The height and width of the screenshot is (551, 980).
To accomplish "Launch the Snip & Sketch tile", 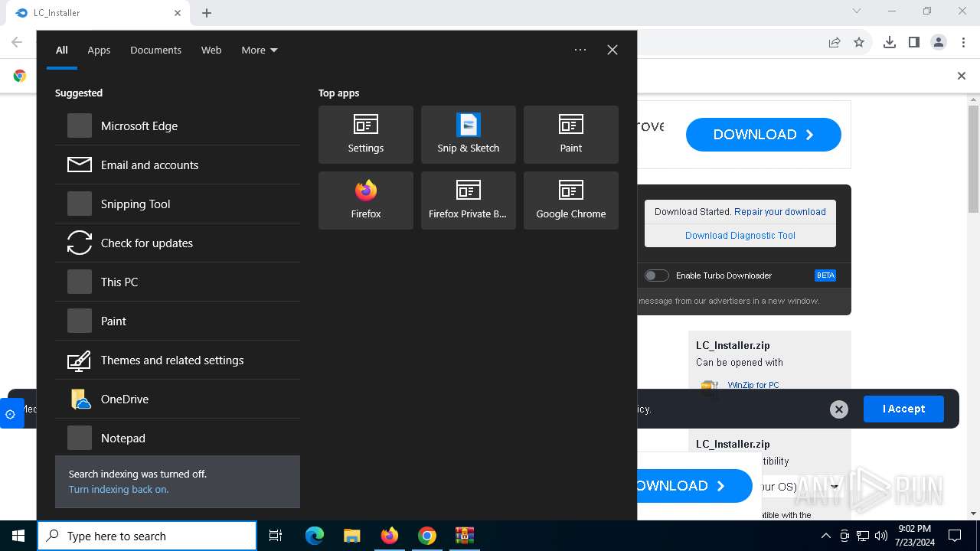I will tap(469, 135).
